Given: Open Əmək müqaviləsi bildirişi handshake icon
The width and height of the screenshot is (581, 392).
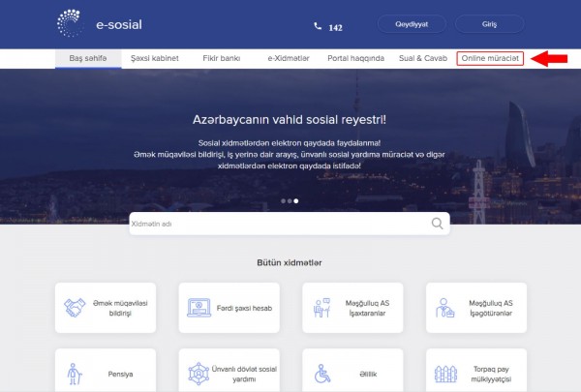Looking at the screenshot, I should 74,308.
